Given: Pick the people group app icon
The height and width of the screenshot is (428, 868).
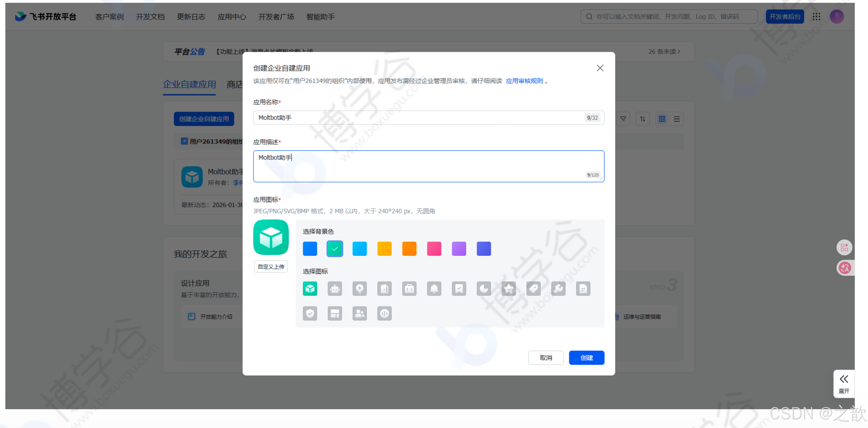Looking at the screenshot, I should (x=359, y=314).
